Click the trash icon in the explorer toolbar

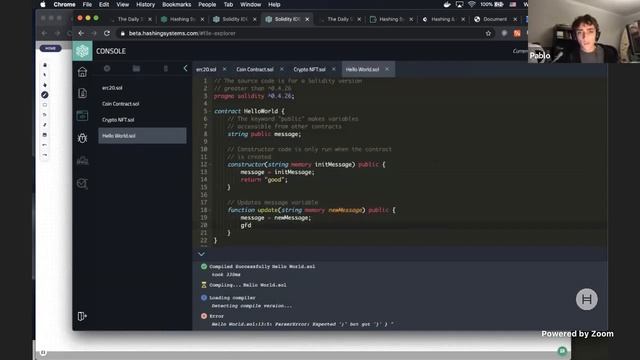(166, 69)
